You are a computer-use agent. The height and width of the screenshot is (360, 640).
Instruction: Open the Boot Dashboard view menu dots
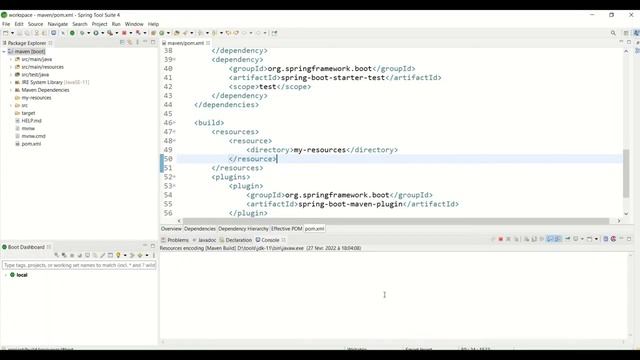tap(154, 255)
